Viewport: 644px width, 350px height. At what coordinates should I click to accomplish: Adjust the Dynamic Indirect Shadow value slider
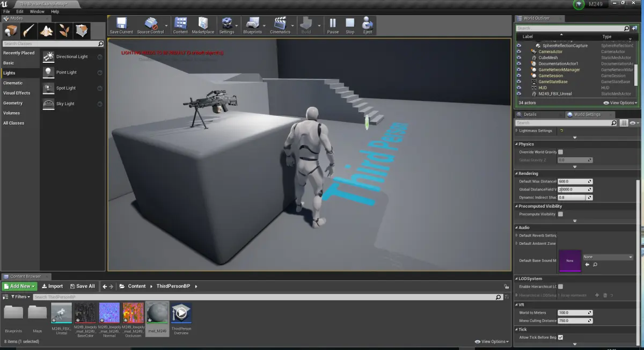tap(575, 198)
